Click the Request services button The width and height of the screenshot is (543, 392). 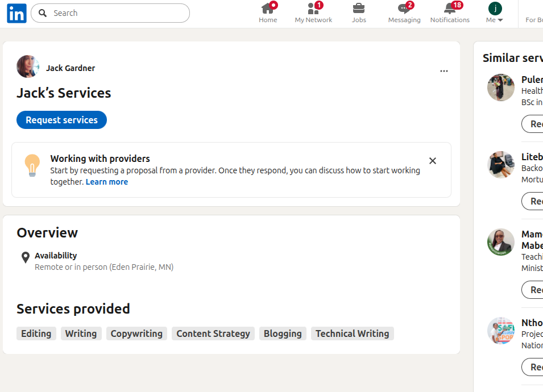pos(61,120)
